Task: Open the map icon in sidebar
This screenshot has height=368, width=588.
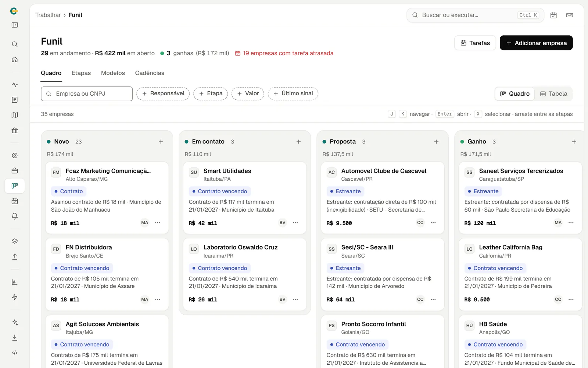Action: pos(15,115)
